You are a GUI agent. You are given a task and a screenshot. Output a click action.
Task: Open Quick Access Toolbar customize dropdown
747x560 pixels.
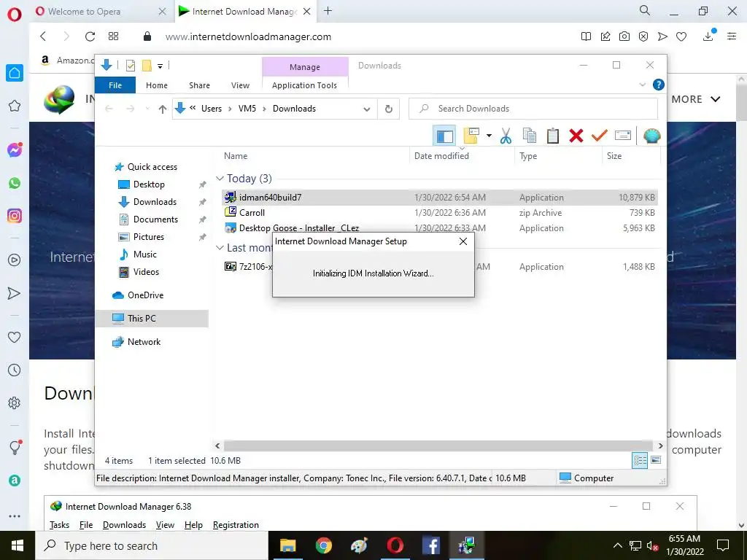point(160,66)
